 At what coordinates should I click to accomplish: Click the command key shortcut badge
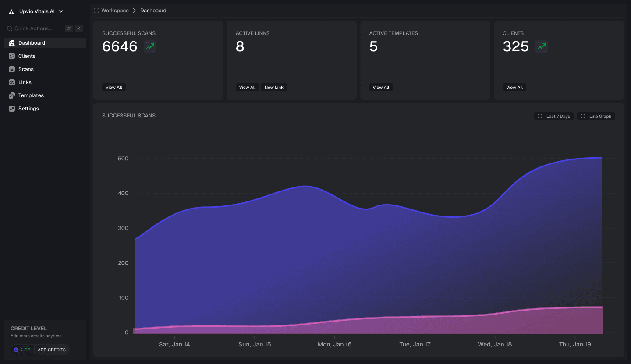coord(69,28)
